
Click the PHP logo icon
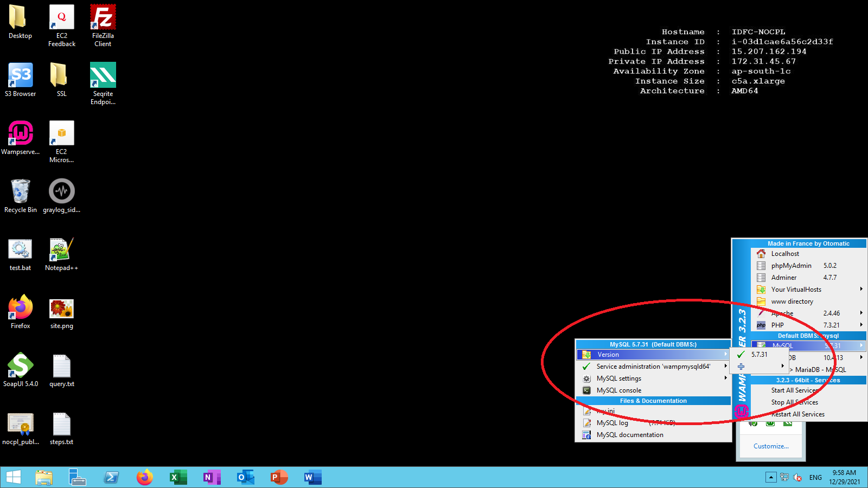761,325
